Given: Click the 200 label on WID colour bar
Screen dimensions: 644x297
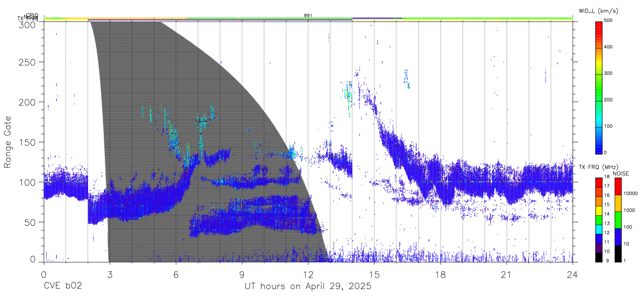Looking at the screenshot, I should [609, 100].
